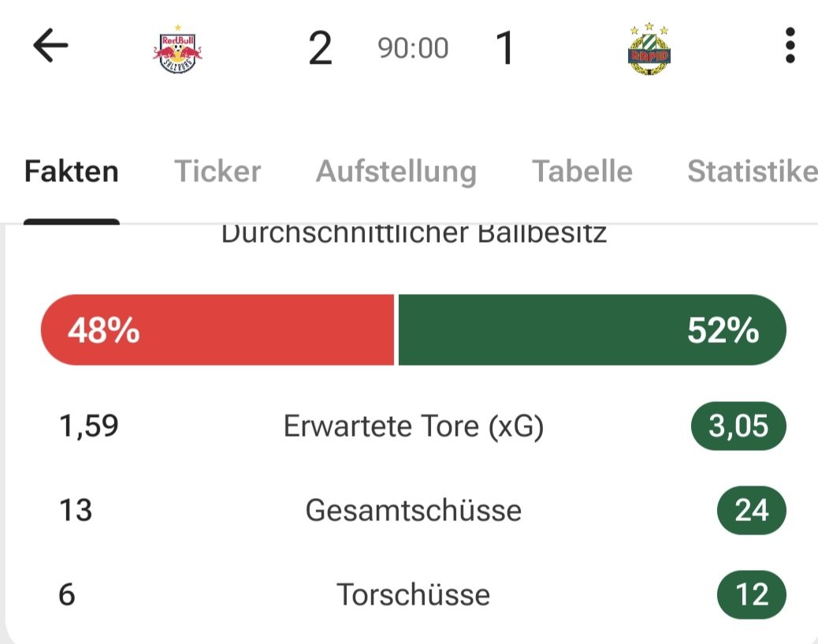818x644 pixels.
Task: Open the Aufstellung tab
Action: [396, 171]
